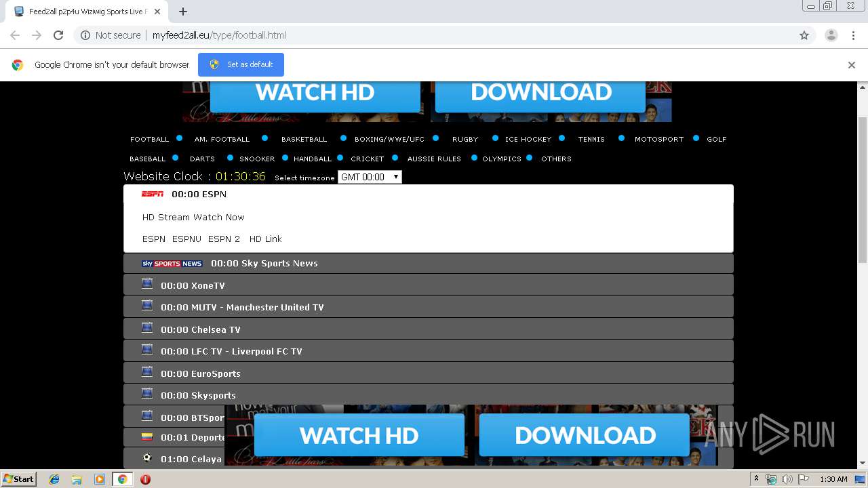Click the TV icon beside BTSport
Viewport: 868px width, 488px height.
click(147, 416)
